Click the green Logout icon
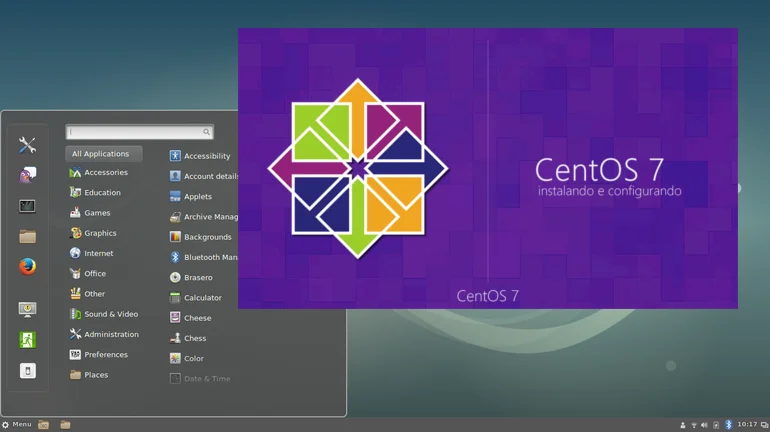 coord(27,340)
